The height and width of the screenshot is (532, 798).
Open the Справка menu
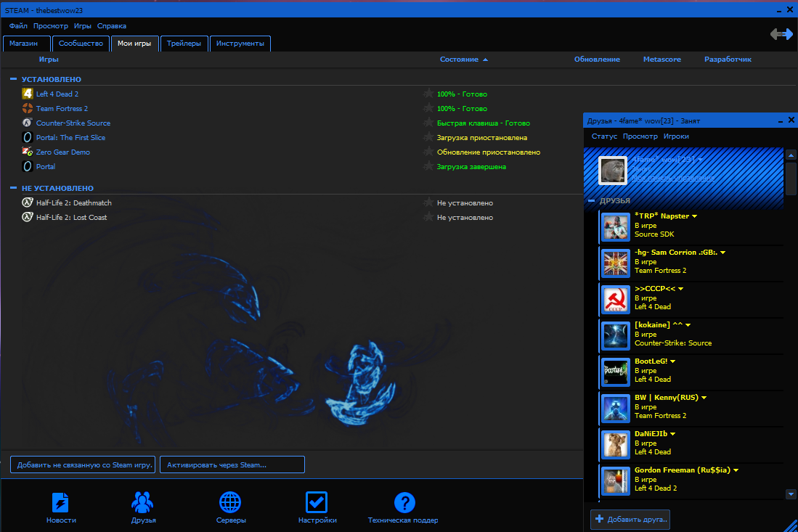pos(111,26)
